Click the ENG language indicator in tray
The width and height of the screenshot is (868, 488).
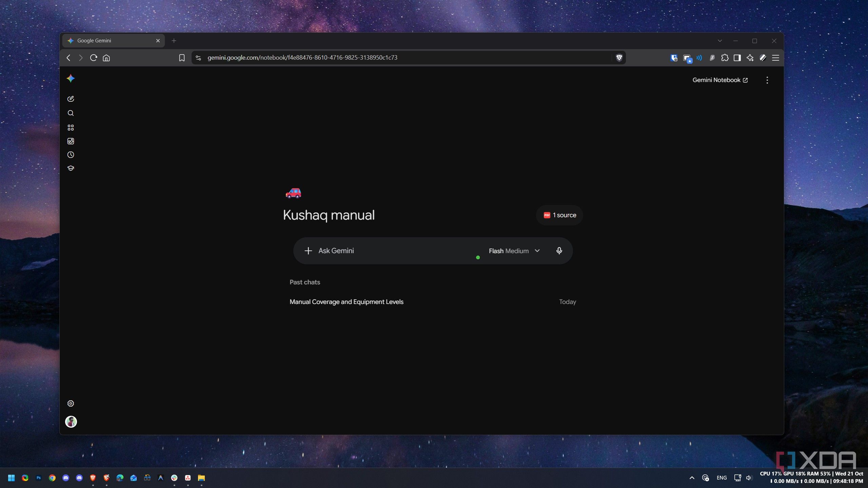(x=722, y=478)
